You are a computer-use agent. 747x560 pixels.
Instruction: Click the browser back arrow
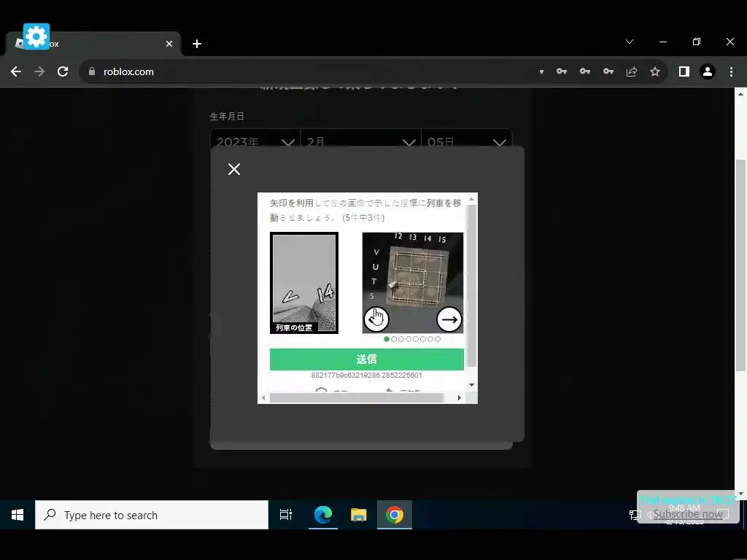click(x=16, y=71)
